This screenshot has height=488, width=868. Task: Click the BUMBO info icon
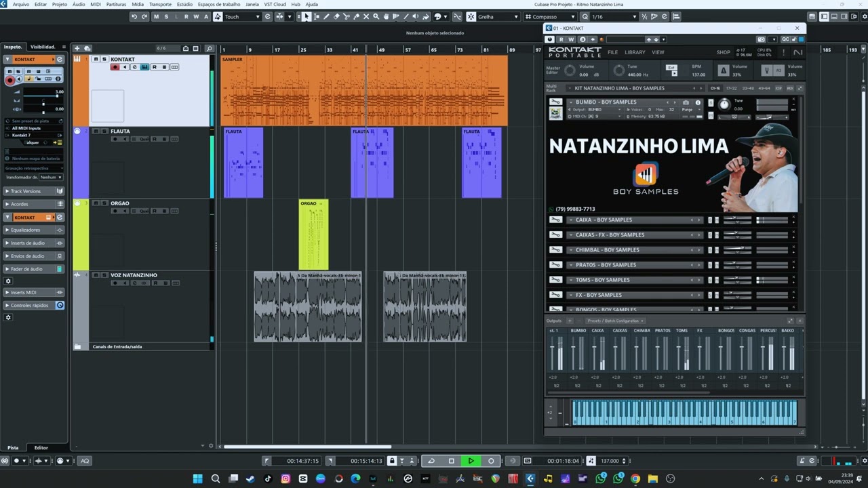[698, 102]
